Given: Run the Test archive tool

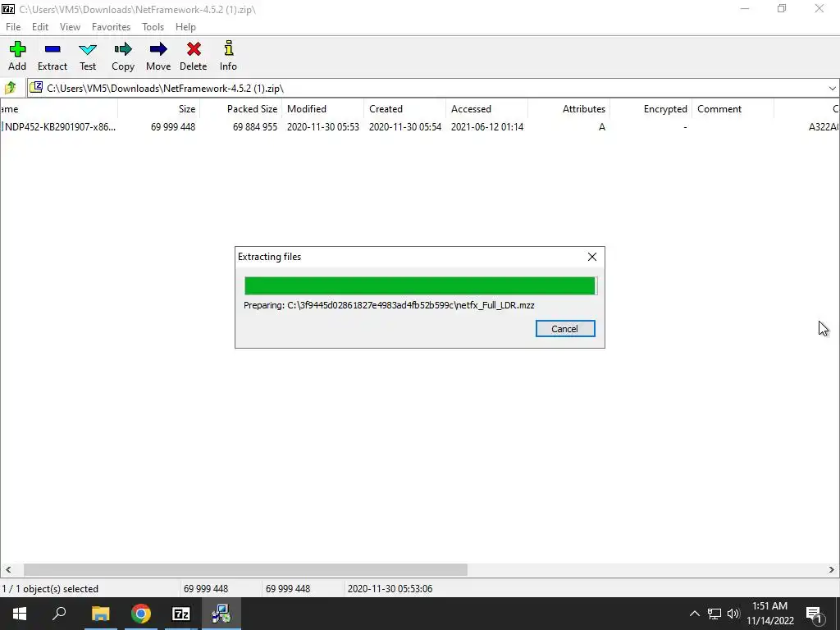Looking at the screenshot, I should pos(88,56).
